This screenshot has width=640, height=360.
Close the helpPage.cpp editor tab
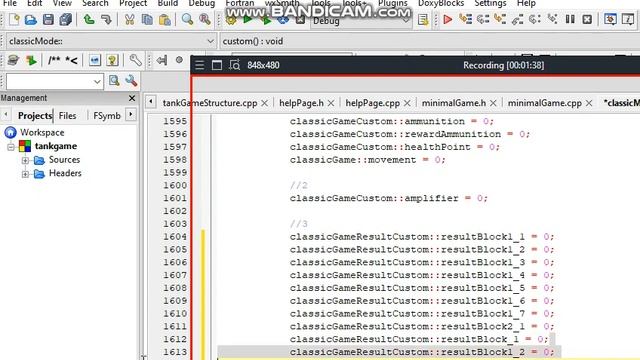(407, 103)
